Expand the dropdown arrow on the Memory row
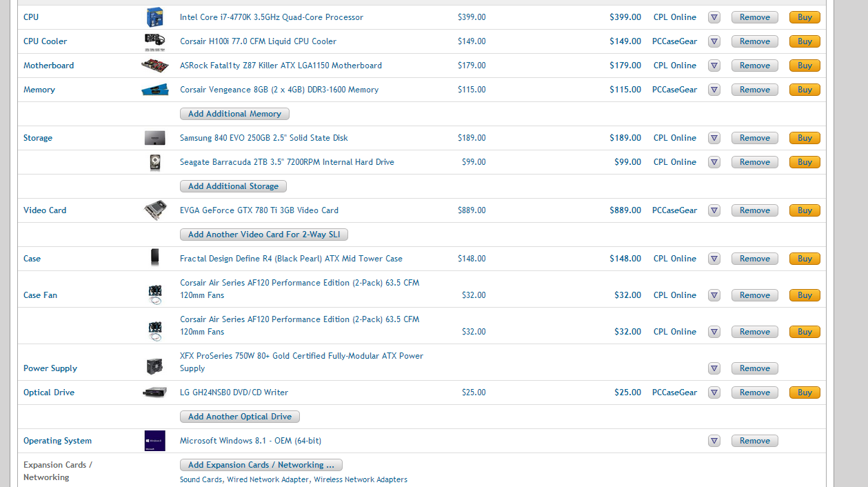 [x=714, y=90]
